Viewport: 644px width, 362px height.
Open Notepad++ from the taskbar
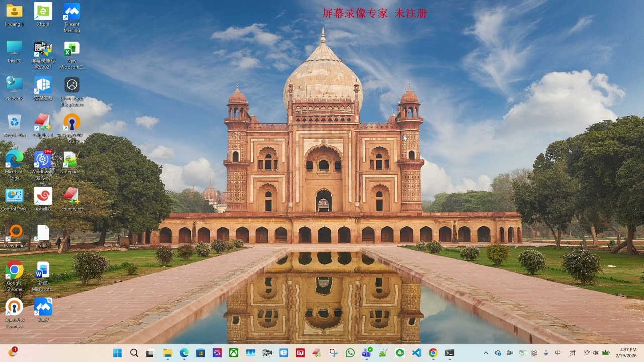tap(383, 353)
